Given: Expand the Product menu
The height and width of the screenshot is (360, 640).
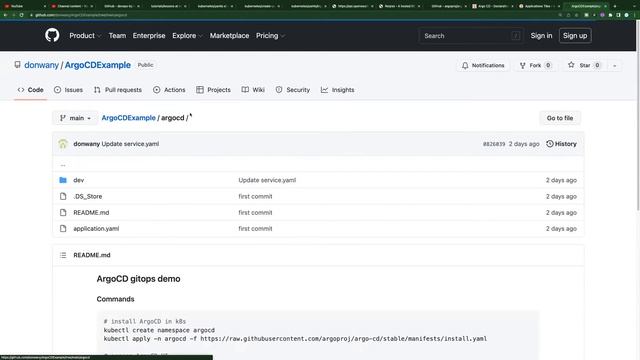Looking at the screenshot, I should click(x=85, y=36).
